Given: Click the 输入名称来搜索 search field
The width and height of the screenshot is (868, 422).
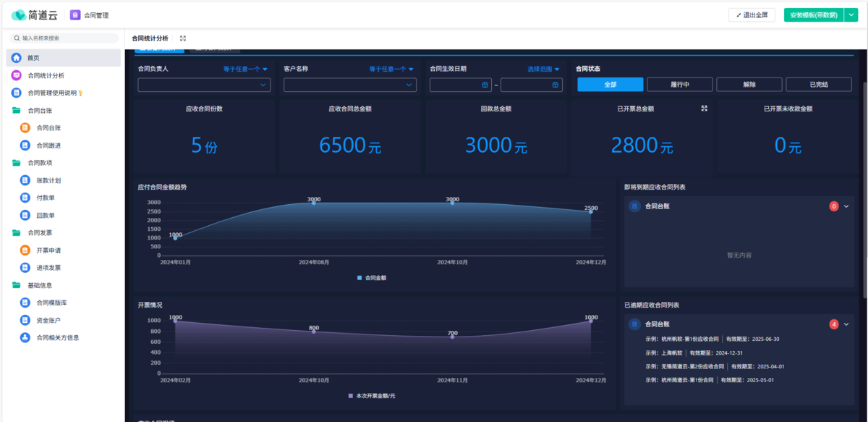Looking at the screenshot, I should click(65, 38).
